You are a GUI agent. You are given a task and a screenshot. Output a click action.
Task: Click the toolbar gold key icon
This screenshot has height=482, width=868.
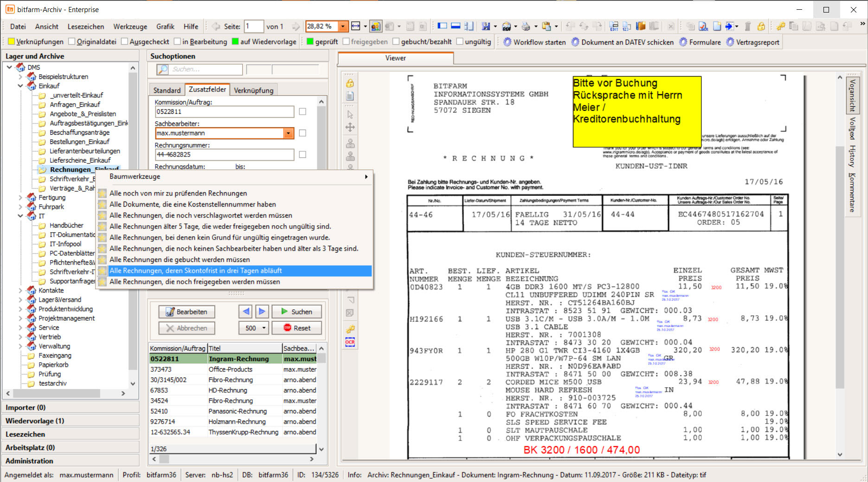(781, 26)
